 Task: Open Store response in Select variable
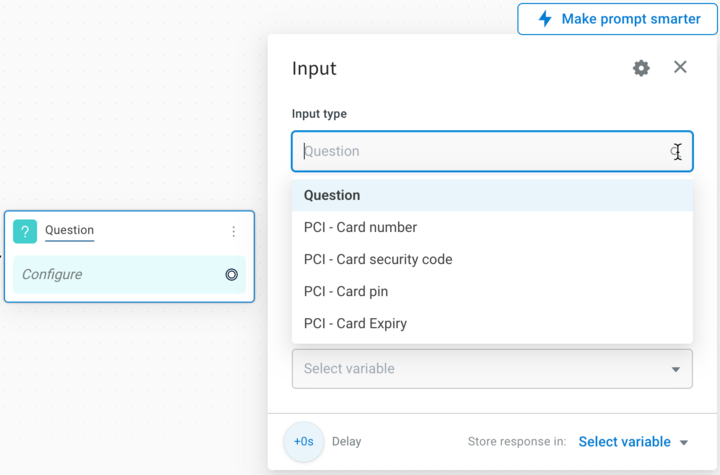pos(633,442)
